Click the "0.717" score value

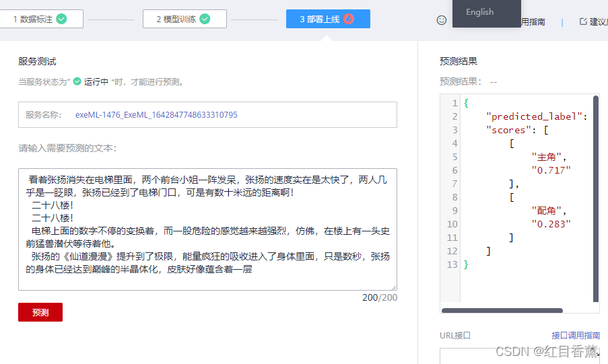point(551,170)
